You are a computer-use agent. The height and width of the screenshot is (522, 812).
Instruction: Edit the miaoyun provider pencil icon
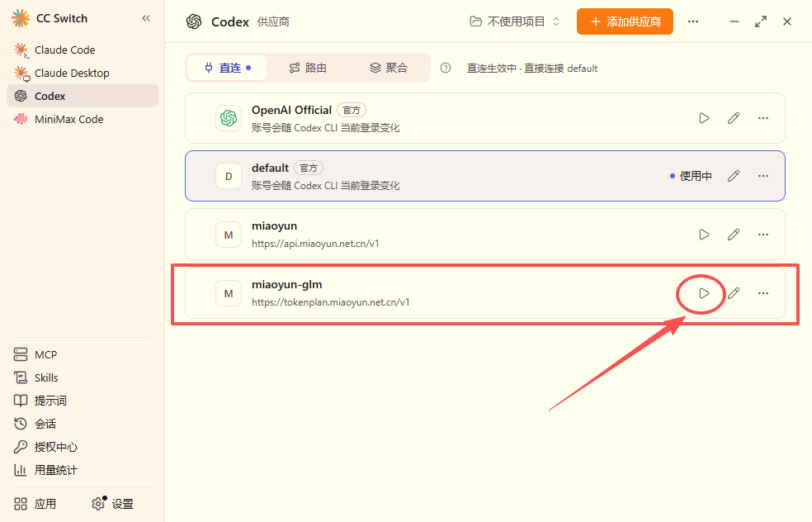(734, 235)
